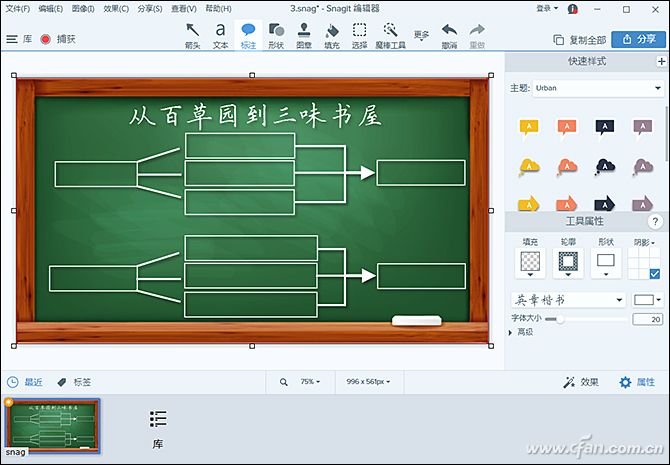
Task: Choose the mauve speech bubble style
Action: [x=643, y=128]
